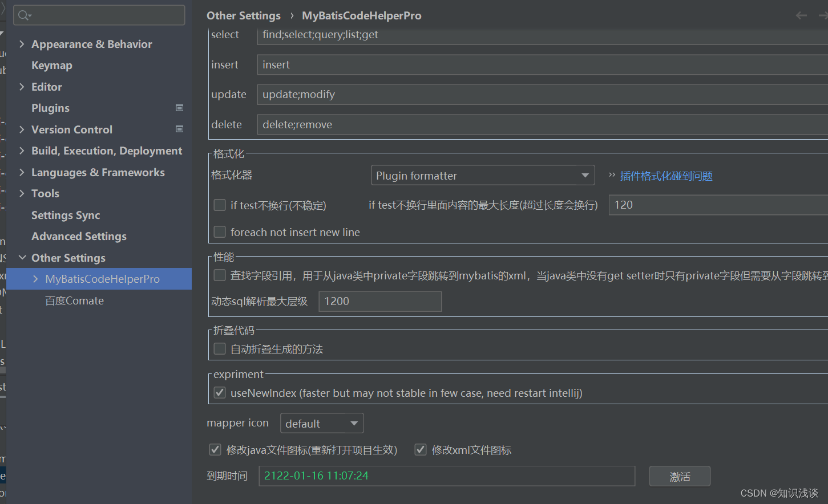Toggle 修改xml文件图标 checkbox
The height and width of the screenshot is (504, 828).
tap(421, 450)
